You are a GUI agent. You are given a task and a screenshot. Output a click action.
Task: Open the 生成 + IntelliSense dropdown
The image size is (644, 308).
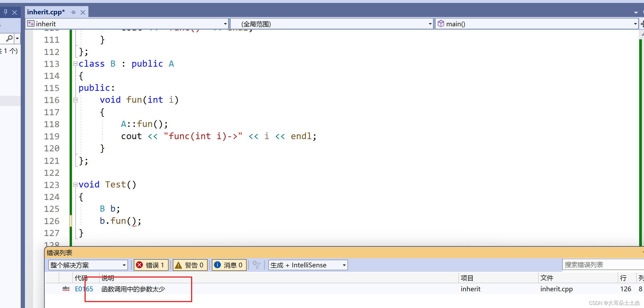308,265
